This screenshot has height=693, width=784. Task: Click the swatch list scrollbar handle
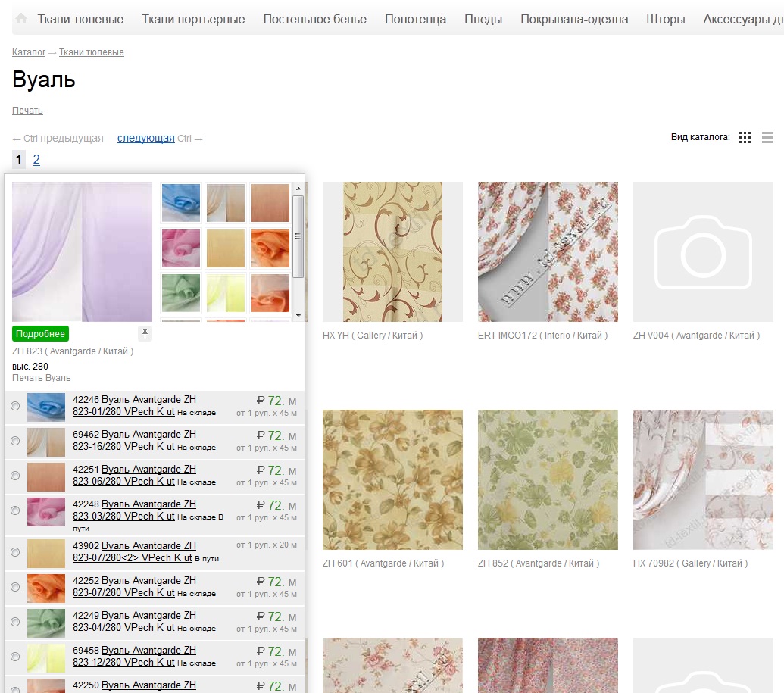pyautogui.click(x=298, y=236)
